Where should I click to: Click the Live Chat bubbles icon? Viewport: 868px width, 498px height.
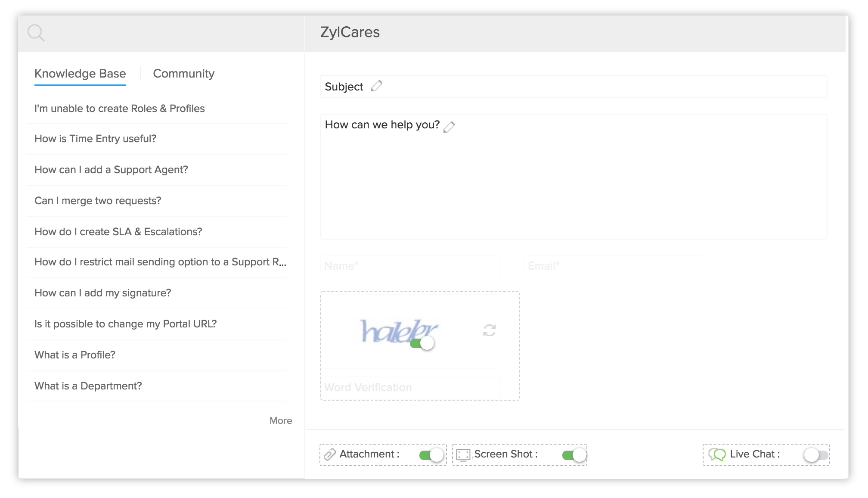coord(717,454)
